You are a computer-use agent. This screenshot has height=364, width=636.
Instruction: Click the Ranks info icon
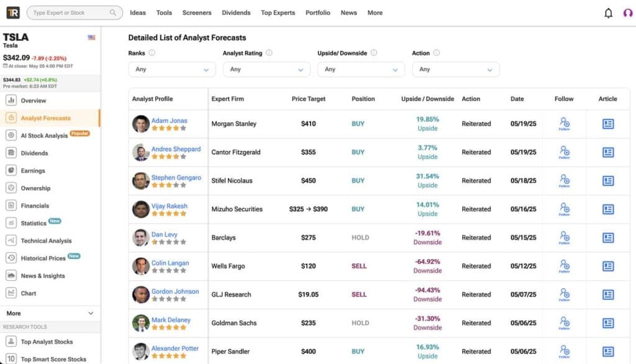pyautogui.click(x=152, y=53)
